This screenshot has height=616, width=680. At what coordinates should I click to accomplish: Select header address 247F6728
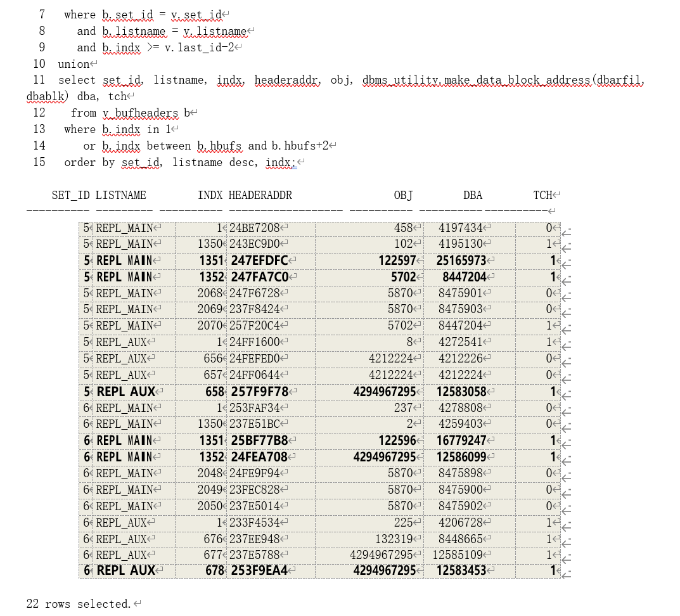[x=254, y=293]
